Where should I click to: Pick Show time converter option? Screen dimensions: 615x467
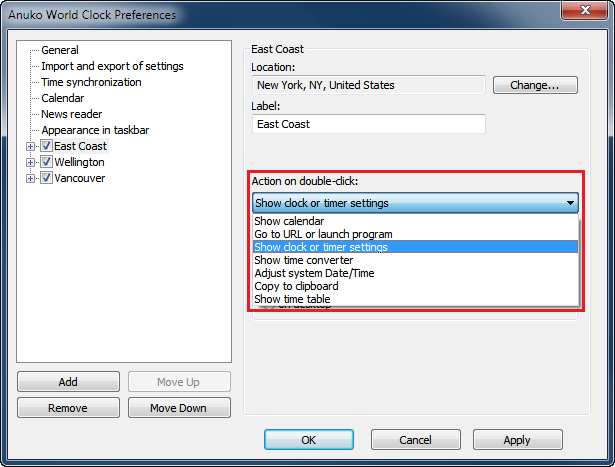tap(303, 260)
